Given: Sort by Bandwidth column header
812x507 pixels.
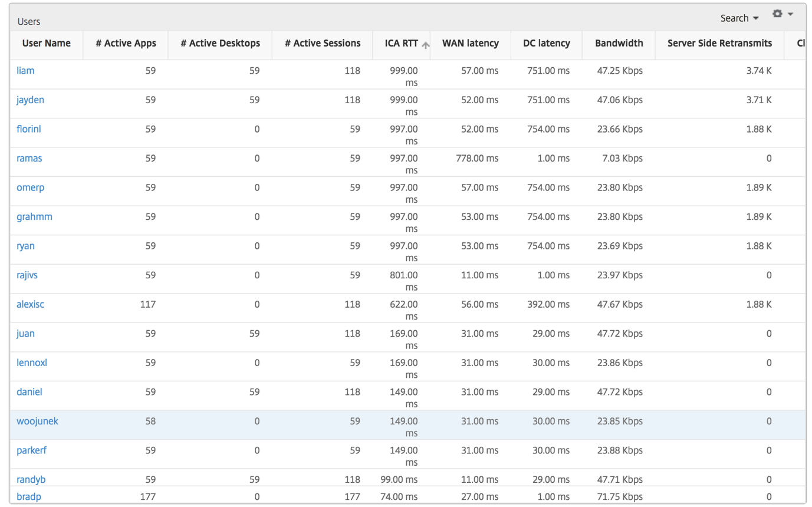Looking at the screenshot, I should tap(619, 43).
